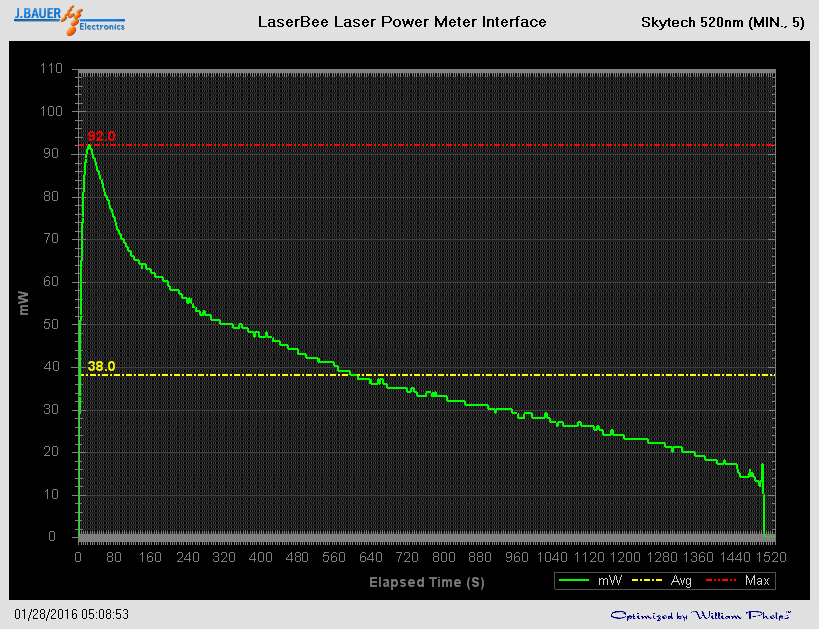The width and height of the screenshot is (819, 629).
Task: Click the 400 tick on the time axis
Action: [261, 557]
